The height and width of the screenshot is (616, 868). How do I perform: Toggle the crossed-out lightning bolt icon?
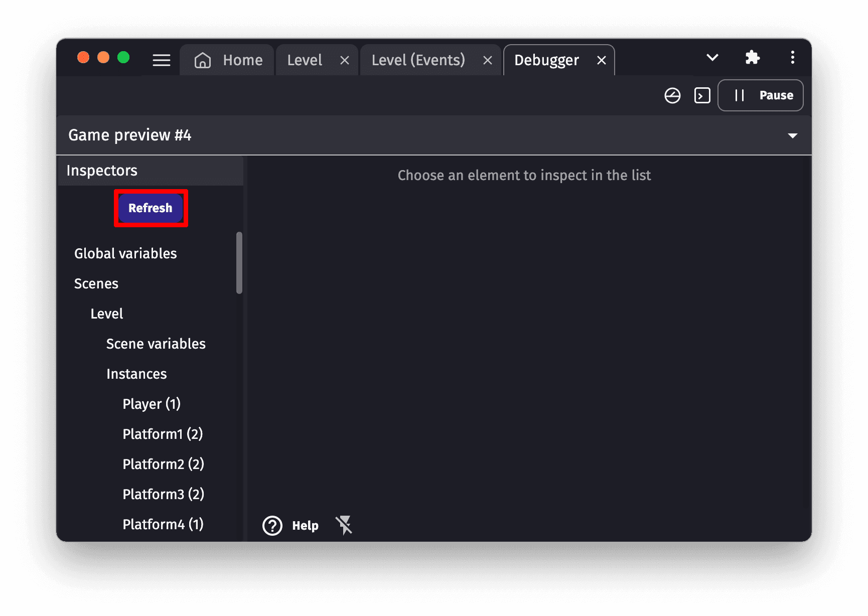tap(344, 525)
